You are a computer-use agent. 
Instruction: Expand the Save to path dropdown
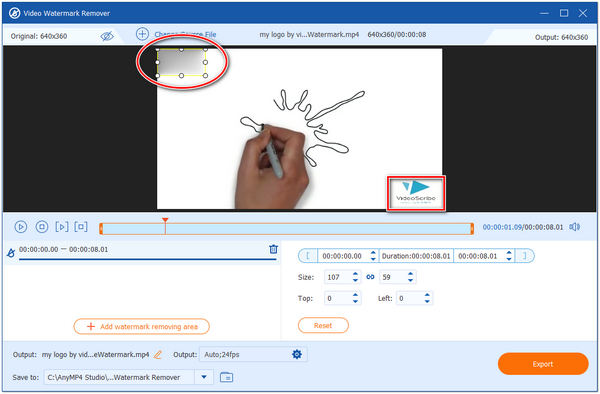pos(204,377)
